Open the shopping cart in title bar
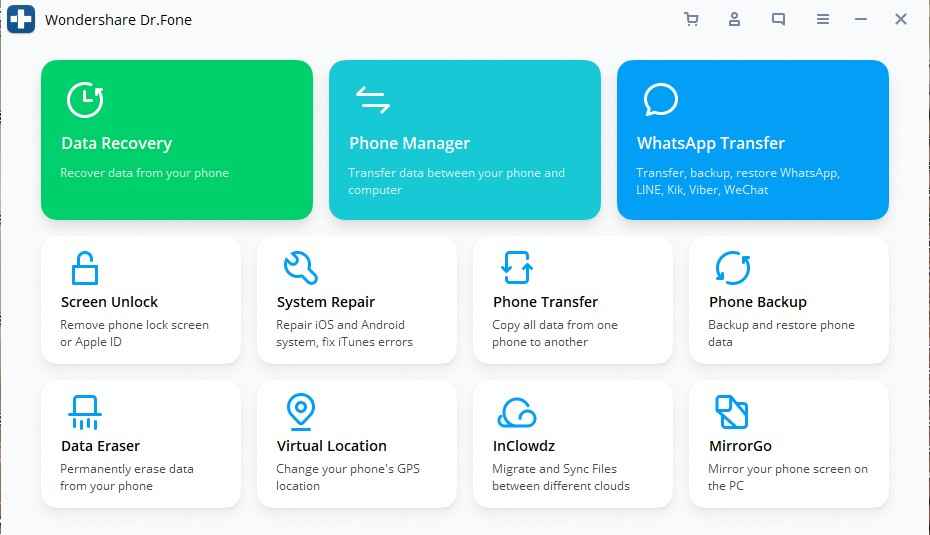This screenshot has height=535, width=930. point(691,19)
